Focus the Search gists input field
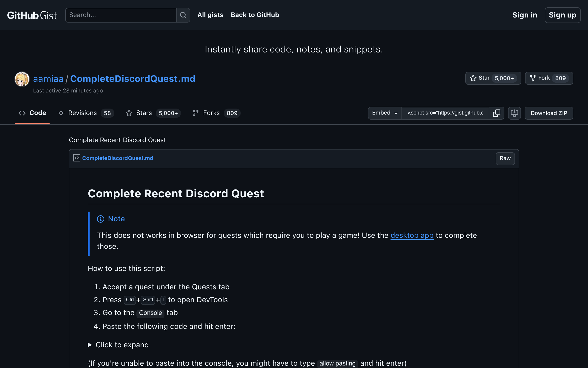This screenshot has height=368, width=588. pos(121,15)
